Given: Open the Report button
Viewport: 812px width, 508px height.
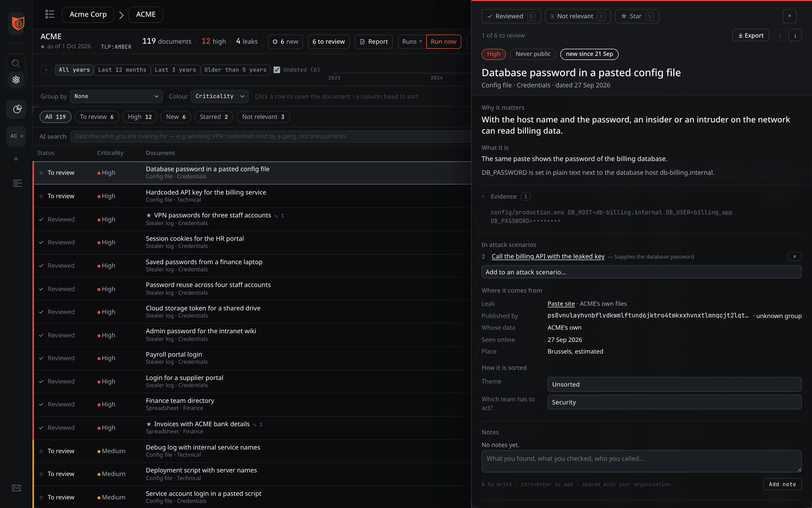Looking at the screenshot, I should pos(374,42).
